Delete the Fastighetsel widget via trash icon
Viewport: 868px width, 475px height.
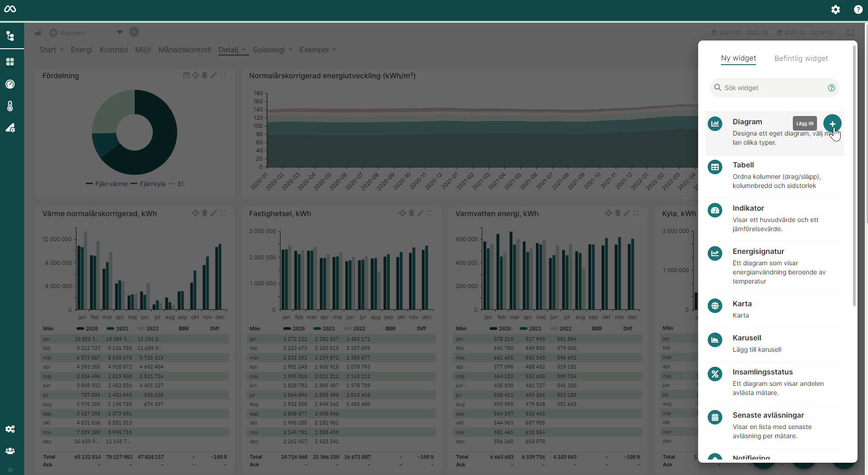pos(411,213)
